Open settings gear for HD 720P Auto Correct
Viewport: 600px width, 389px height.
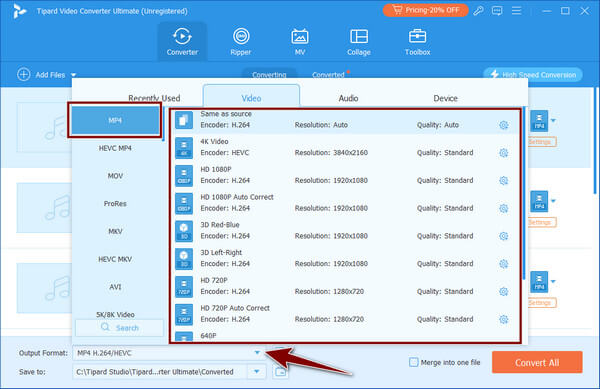(x=504, y=319)
